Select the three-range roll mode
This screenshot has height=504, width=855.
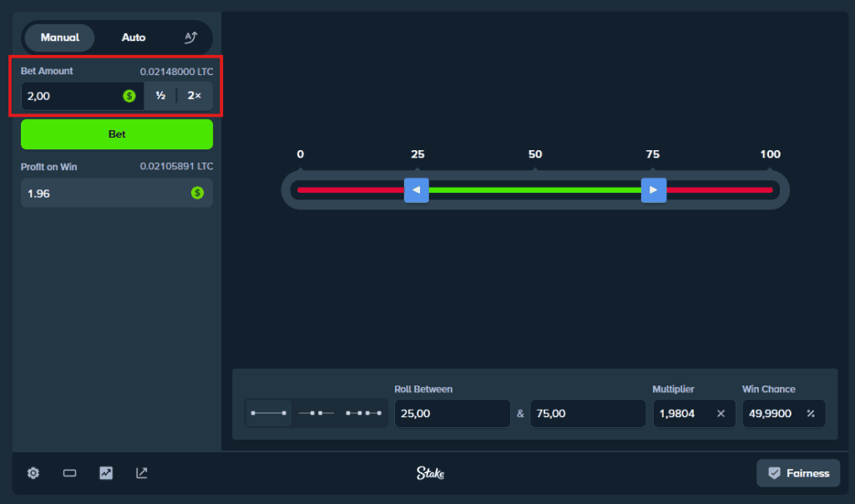(x=363, y=413)
